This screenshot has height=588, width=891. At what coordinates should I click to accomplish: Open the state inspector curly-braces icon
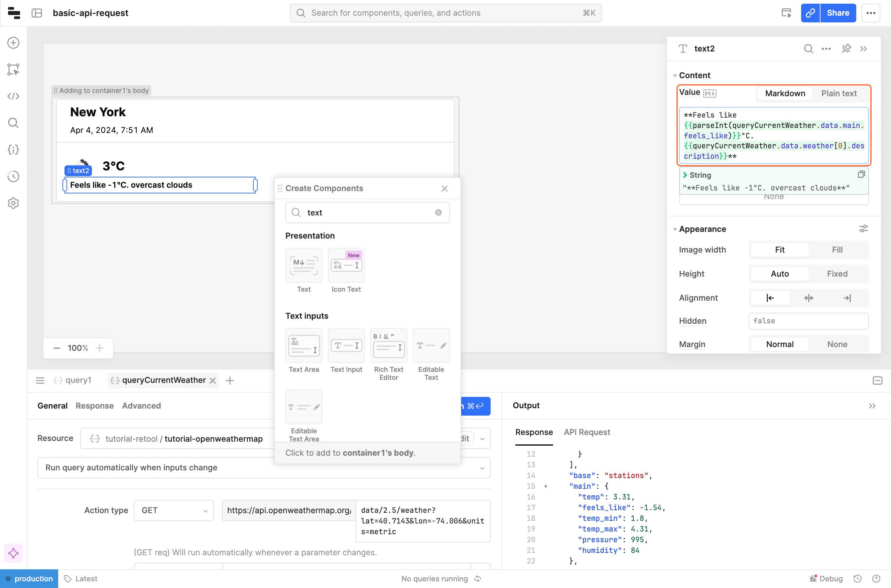click(13, 150)
